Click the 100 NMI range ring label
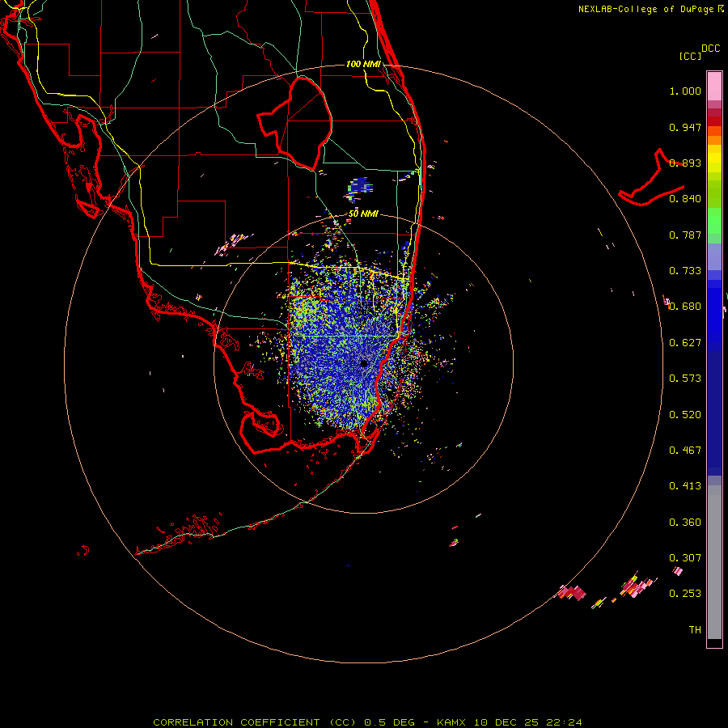Screen dimensions: 728x728 [363, 64]
